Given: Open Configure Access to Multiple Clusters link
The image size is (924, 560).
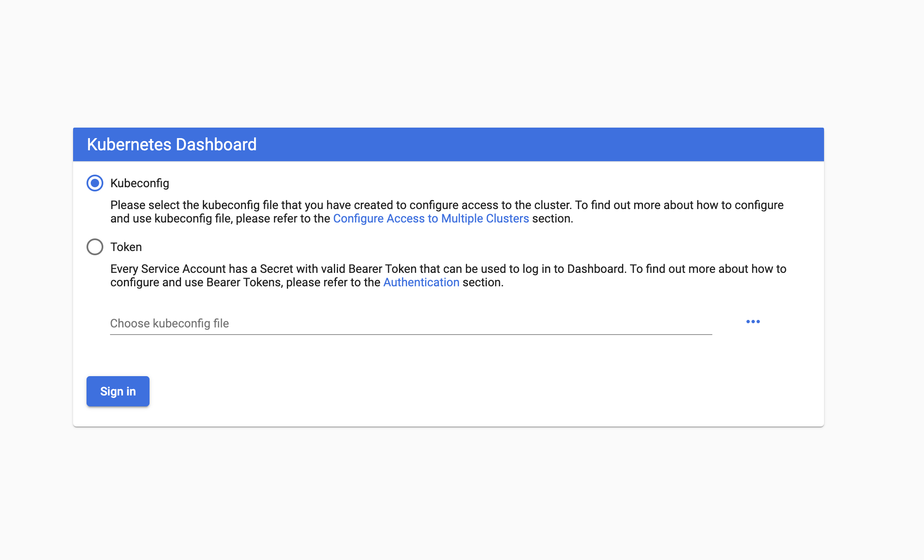Looking at the screenshot, I should [x=430, y=219].
